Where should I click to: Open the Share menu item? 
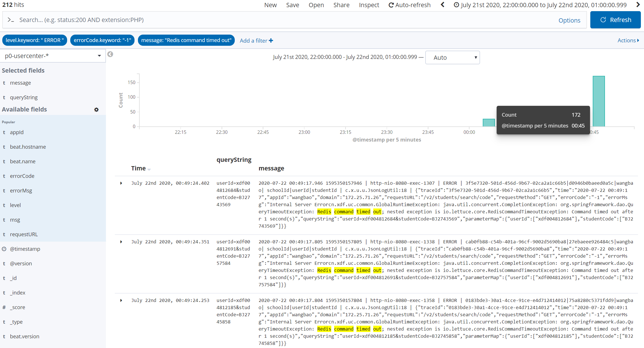click(x=341, y=5)
